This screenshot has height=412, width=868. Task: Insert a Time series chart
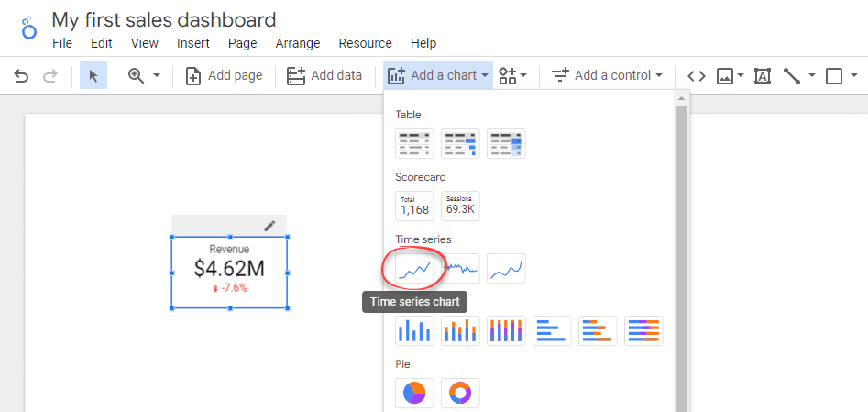(x=414, y=268)
